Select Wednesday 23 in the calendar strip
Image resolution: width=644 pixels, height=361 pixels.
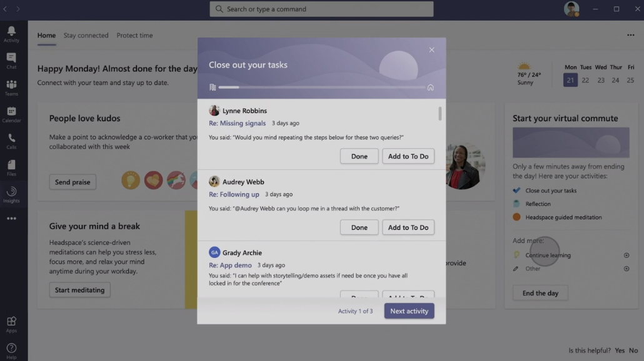point(601,80)
